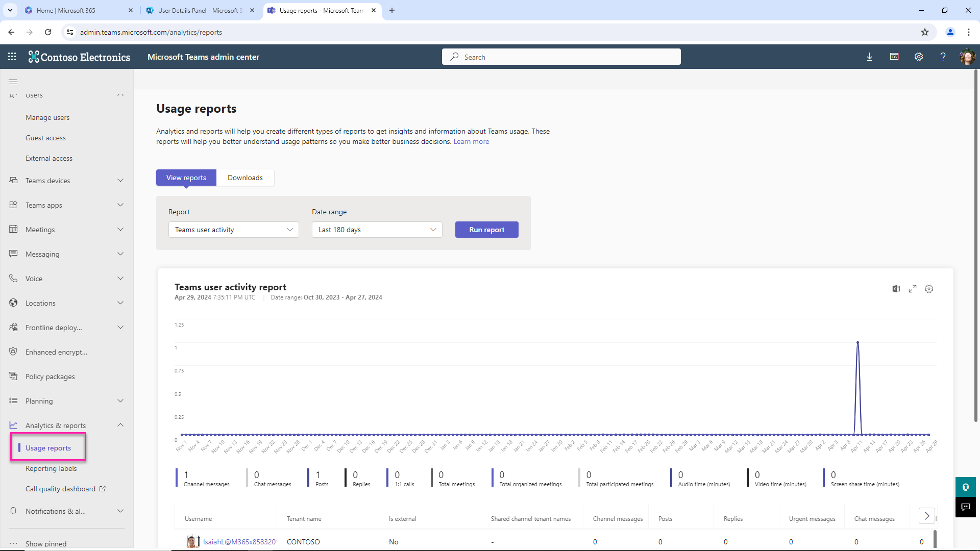Viewport: 980px width, 551px height.
Task: Click the Run report button
Action: point(487,230)
